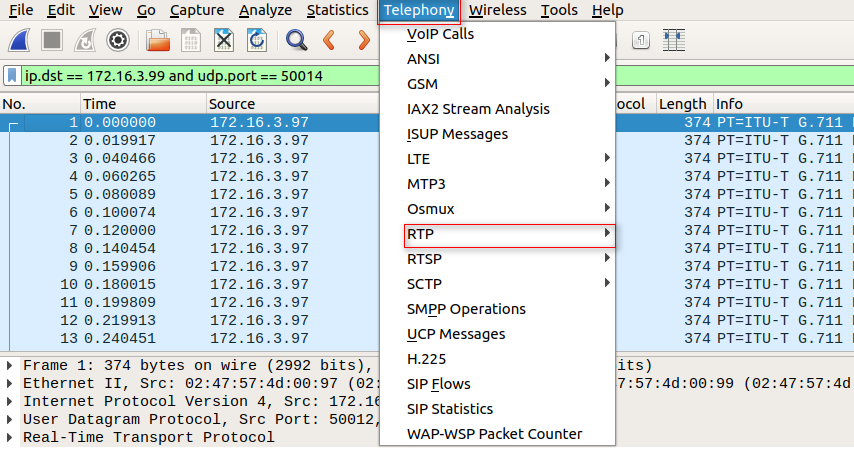Find a packet with magnifier icon
The image size is (854, 471).
[x=297, y=40]
